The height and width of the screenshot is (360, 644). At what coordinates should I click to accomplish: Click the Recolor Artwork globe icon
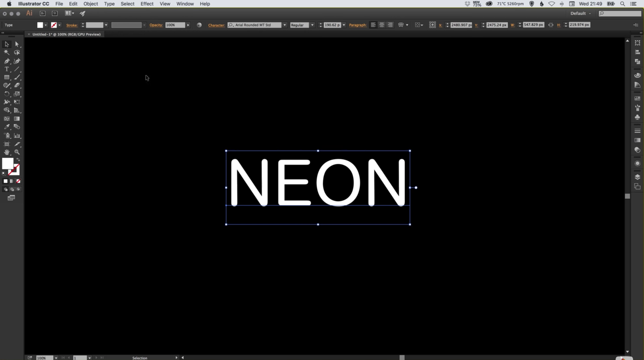click(x=199, y=25)
